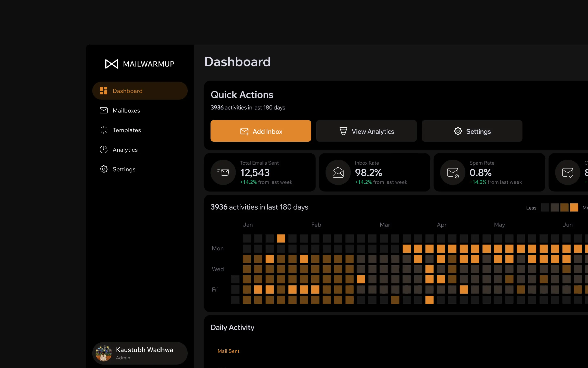
Task: Click the Mar month label on heatmap
Action: [x=385, y=225]
